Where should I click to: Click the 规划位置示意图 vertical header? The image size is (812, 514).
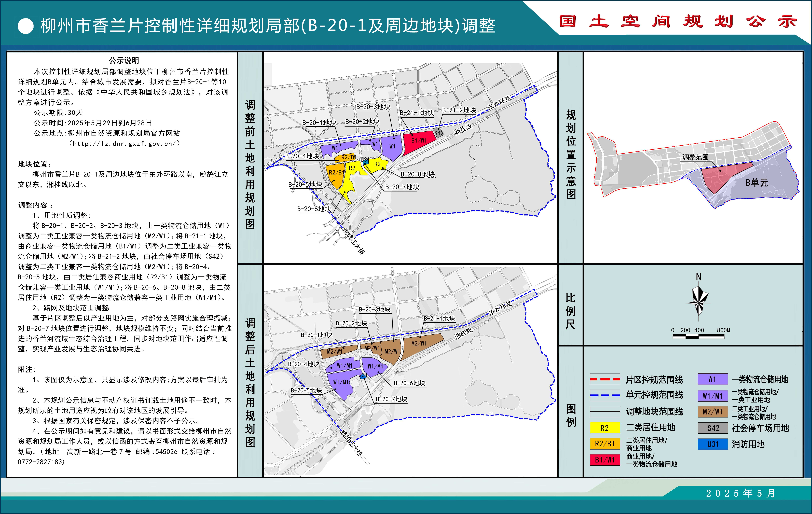pyautogui.click(x=571, y=155)
